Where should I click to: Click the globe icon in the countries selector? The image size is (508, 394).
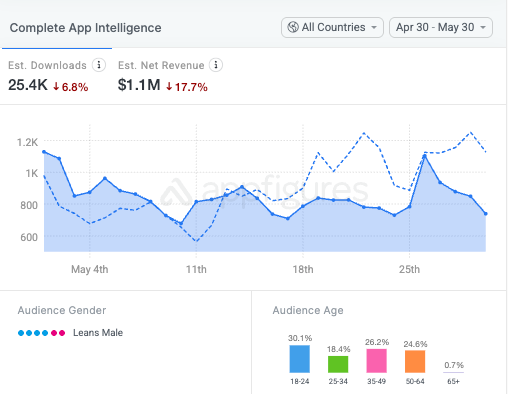click(293, 27)
